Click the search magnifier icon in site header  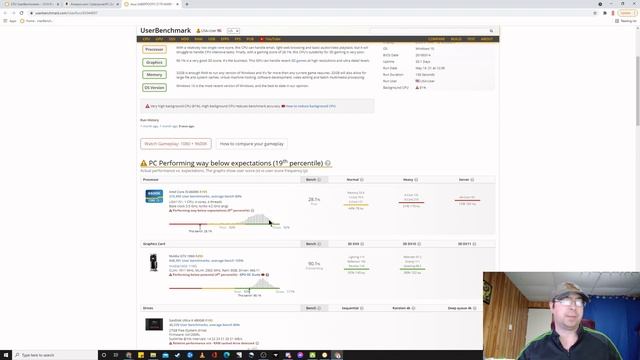[491, 31]
